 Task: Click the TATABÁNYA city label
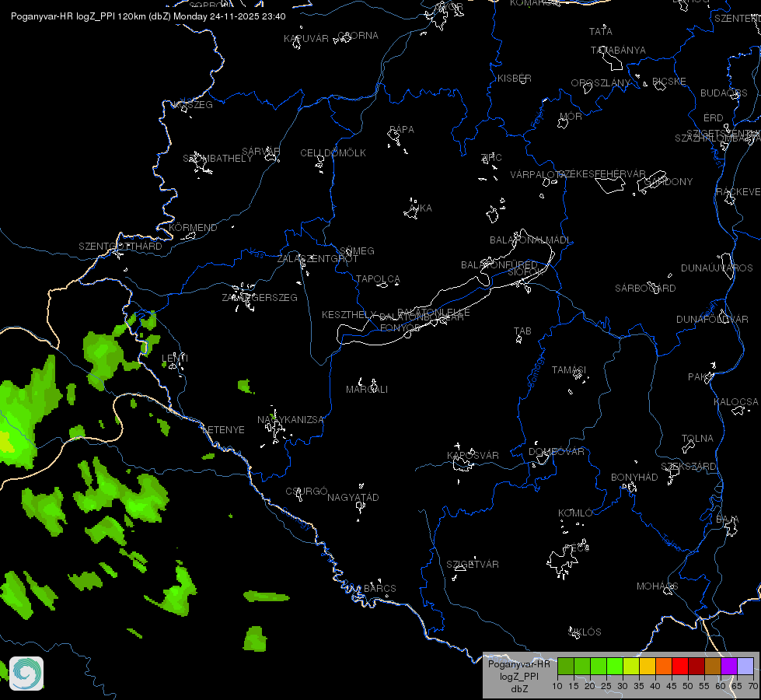618,51
